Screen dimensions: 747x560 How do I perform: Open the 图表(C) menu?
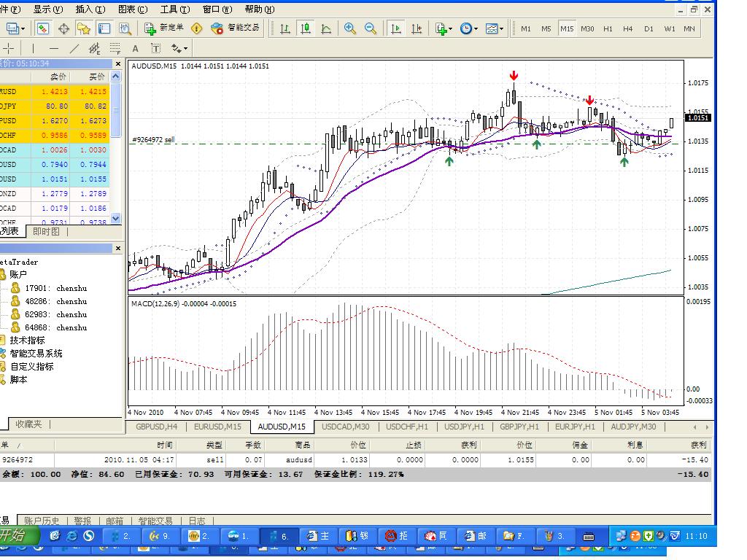pos(133,9)
